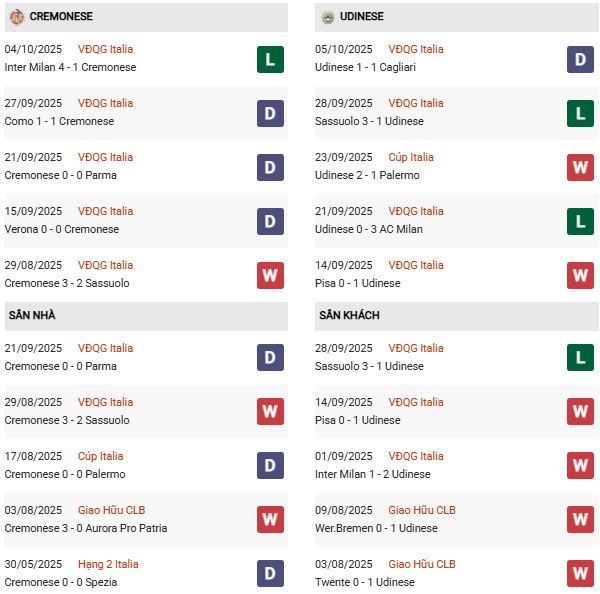Click the Udinese club crest icon

coord(327,17)
